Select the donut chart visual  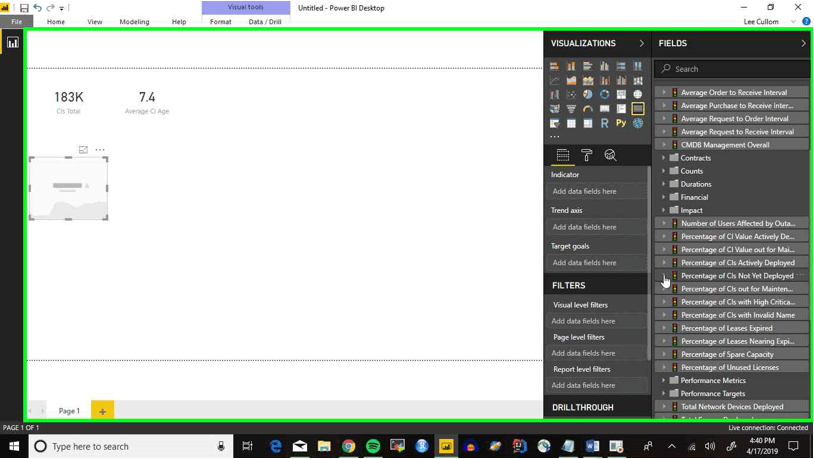(x=604, y=94)
